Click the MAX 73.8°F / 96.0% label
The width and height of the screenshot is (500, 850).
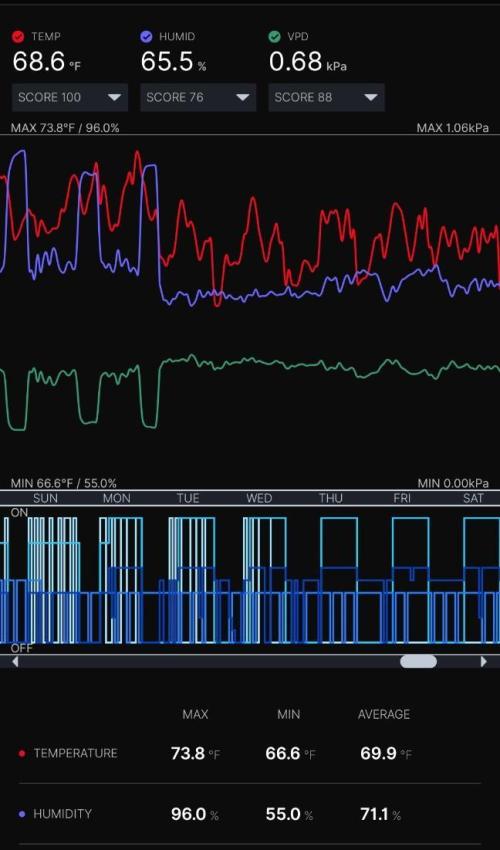[x=65, y=128]
